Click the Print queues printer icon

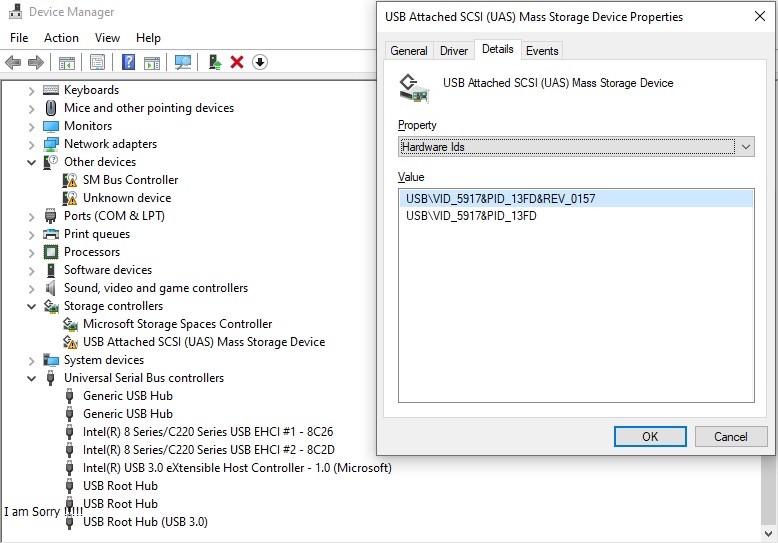(51, 234)
